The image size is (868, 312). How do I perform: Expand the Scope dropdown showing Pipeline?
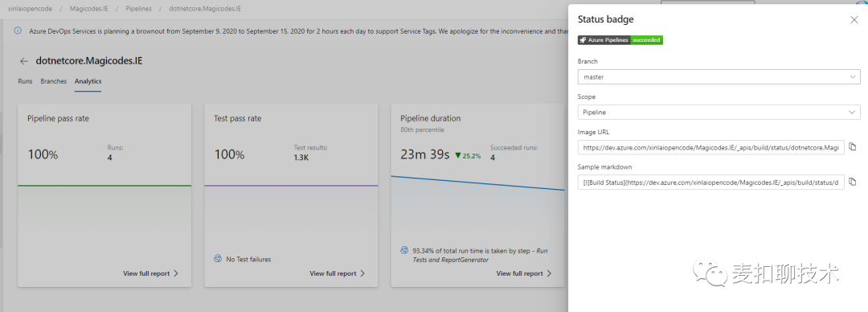click(x=719, y=112)
